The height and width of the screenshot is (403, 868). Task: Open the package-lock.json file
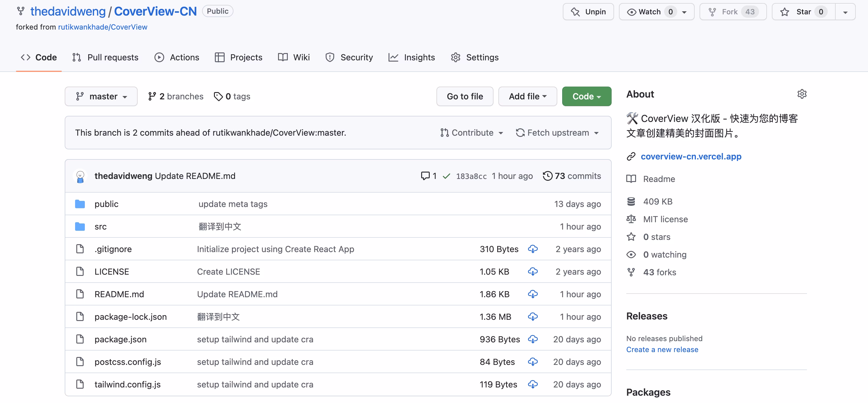coord(130,316)
